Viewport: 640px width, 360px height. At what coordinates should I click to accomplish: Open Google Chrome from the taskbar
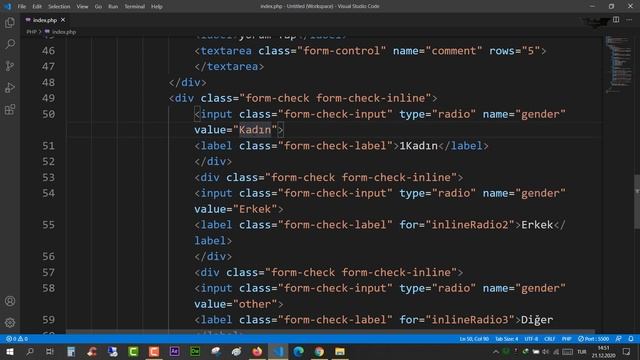point(319,351)
